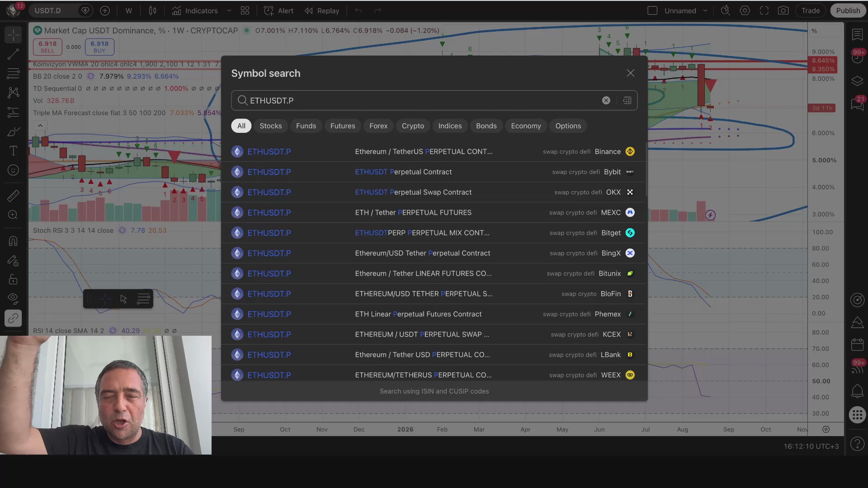Screen dimensions: 868x488
Task: Toggle hide all drawings eye icon
Action: (x=13, y=299)
